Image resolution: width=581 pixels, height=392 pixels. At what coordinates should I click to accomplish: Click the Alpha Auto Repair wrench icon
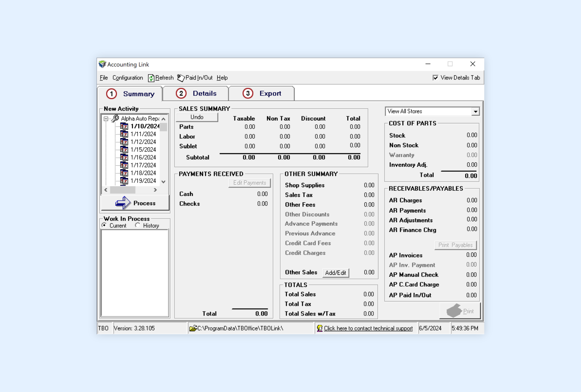(115, 118)
